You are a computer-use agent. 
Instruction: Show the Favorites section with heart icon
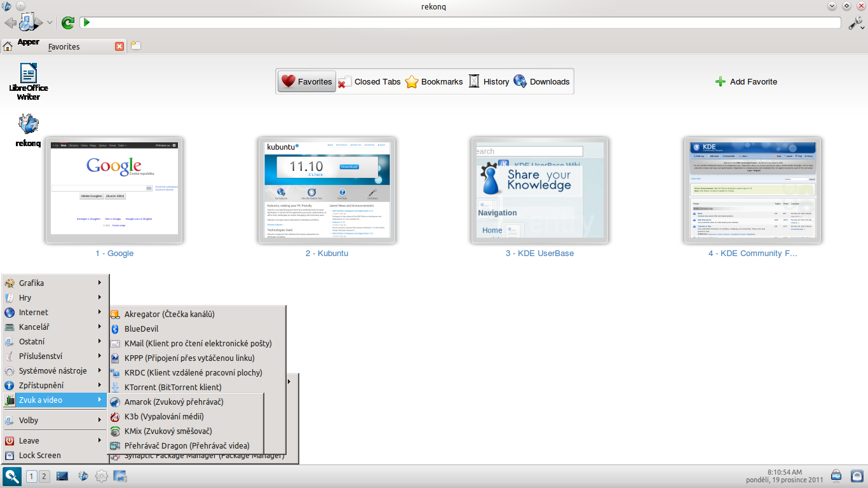[x=307, y=81]
